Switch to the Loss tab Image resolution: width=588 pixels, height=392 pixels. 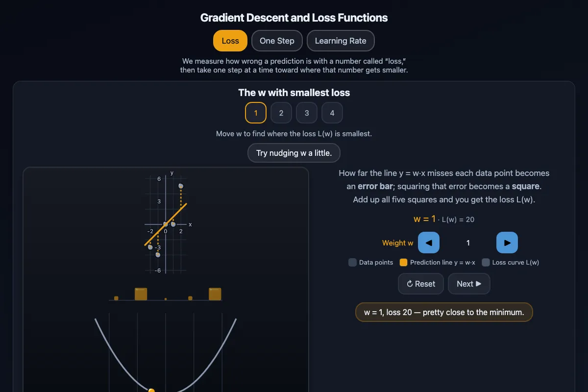pos(230,41)
